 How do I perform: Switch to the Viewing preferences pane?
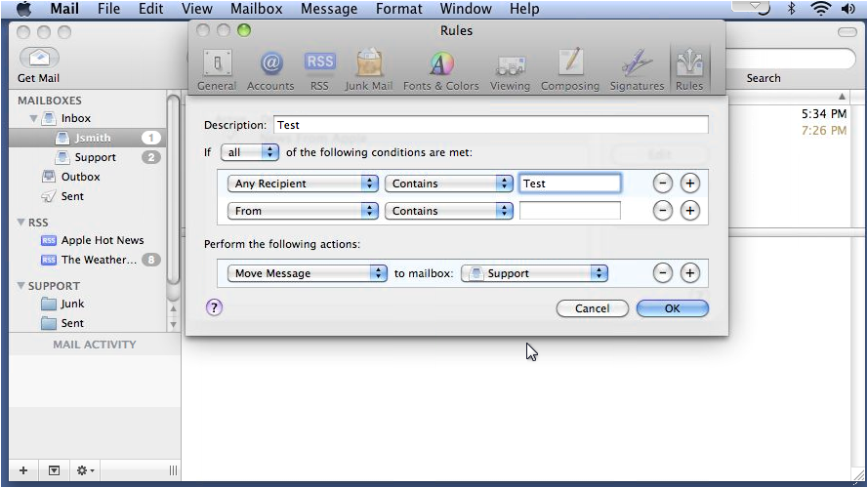511,70
